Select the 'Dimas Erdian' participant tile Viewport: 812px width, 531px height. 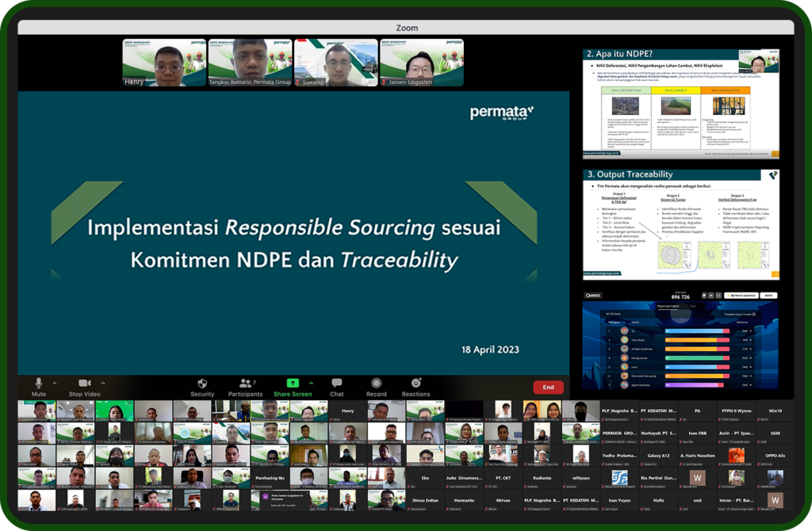point(425,500)
